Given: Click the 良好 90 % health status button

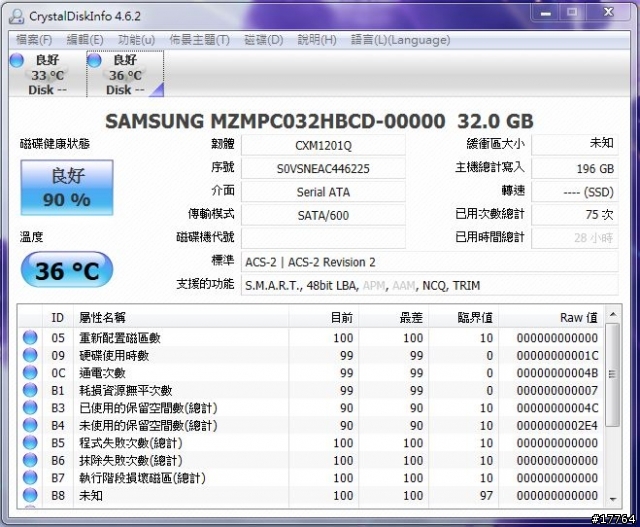Looking at the screenshot, I should (x=67, y=187).
